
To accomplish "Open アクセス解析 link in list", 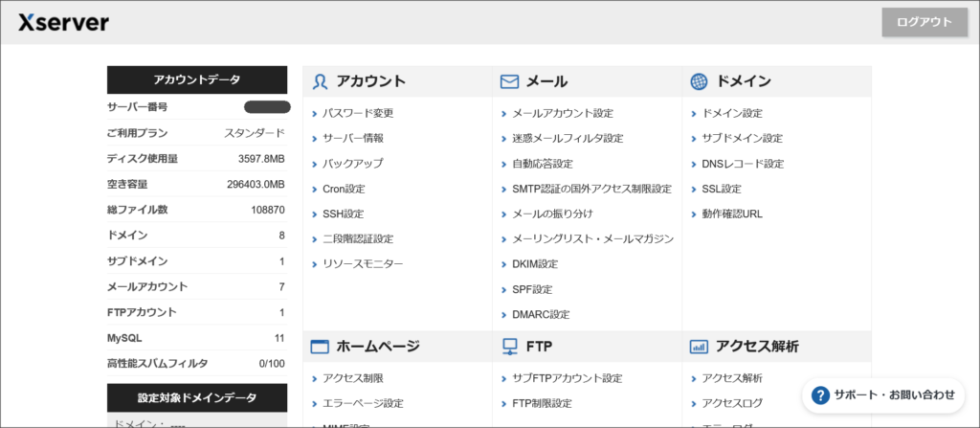I will point(732,378).
